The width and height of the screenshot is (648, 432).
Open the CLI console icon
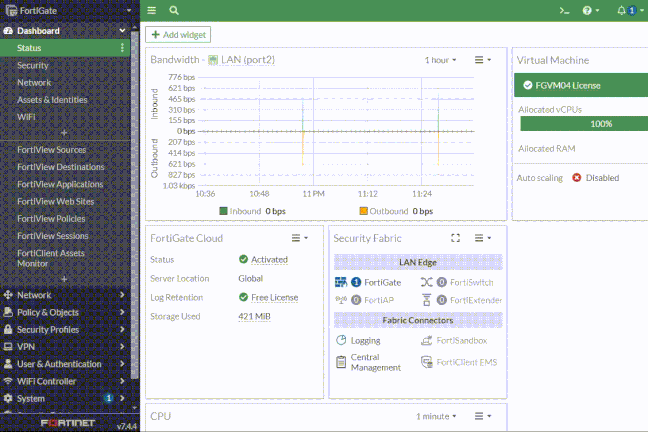564,10
